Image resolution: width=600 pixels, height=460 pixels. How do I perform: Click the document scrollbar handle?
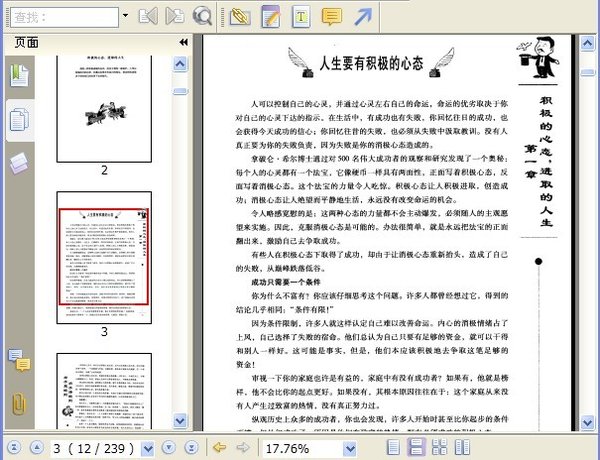588,72
